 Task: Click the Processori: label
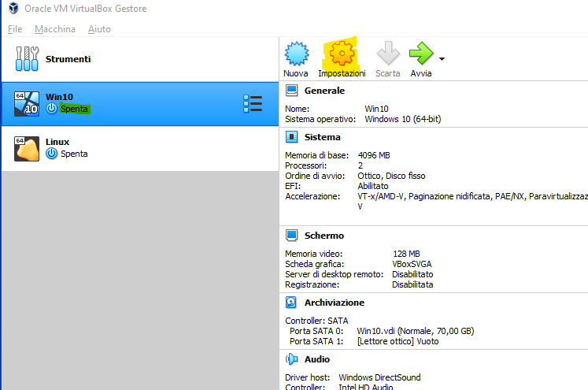click(x=306, y=165)
